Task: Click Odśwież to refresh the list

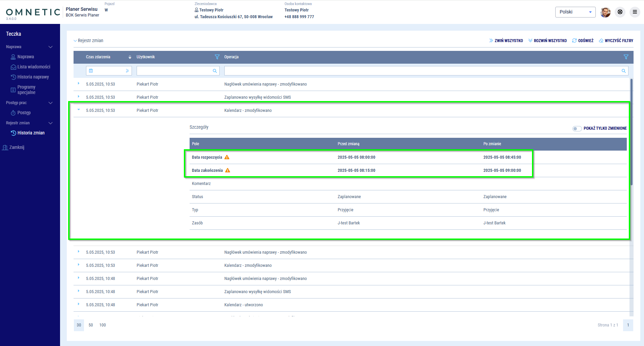Action: pyautogui.click(x=583, y=41)
